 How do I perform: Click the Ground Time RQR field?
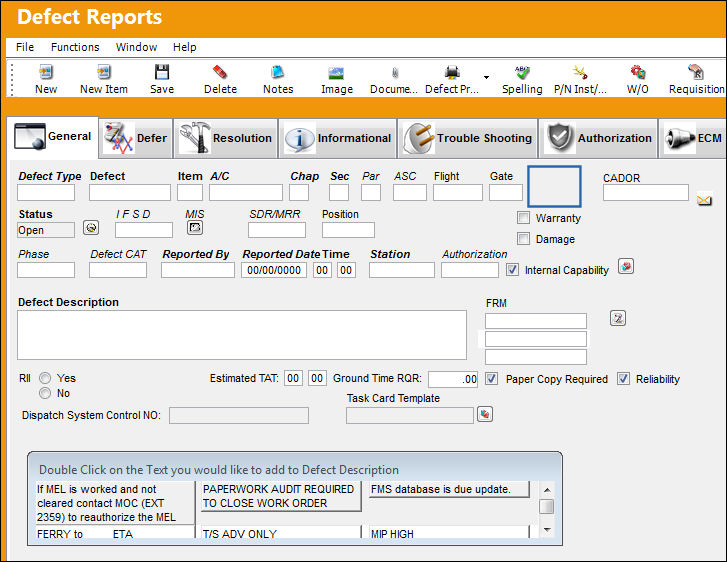click(453, 379)
